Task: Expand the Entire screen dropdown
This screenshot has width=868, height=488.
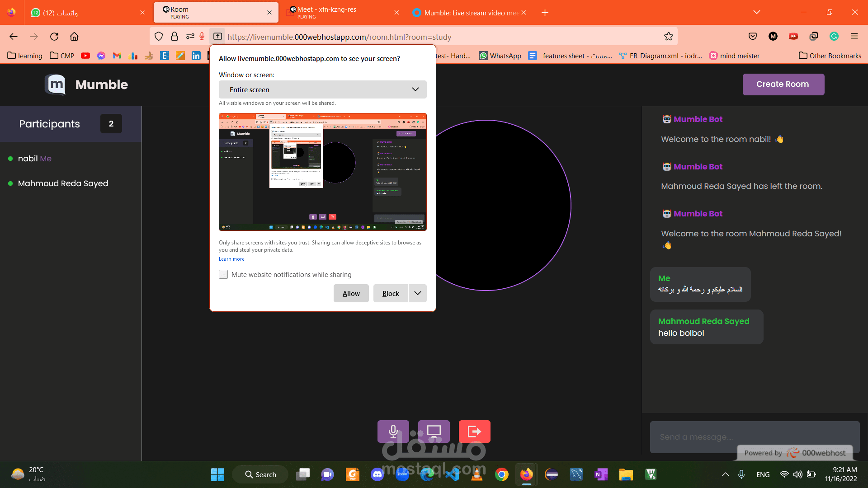Action: pos(322,89)
